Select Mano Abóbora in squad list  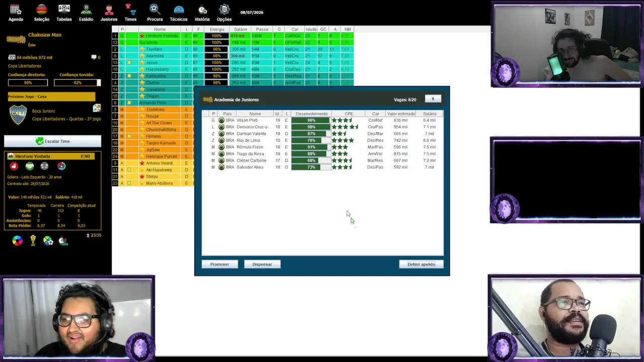(153, 183)
